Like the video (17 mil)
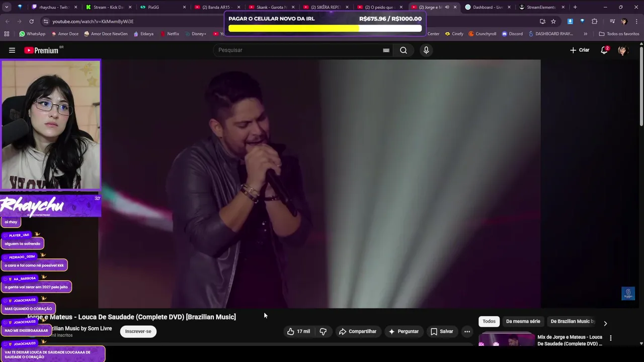Viewport: 644px width, 362px height. coord(298,331)
